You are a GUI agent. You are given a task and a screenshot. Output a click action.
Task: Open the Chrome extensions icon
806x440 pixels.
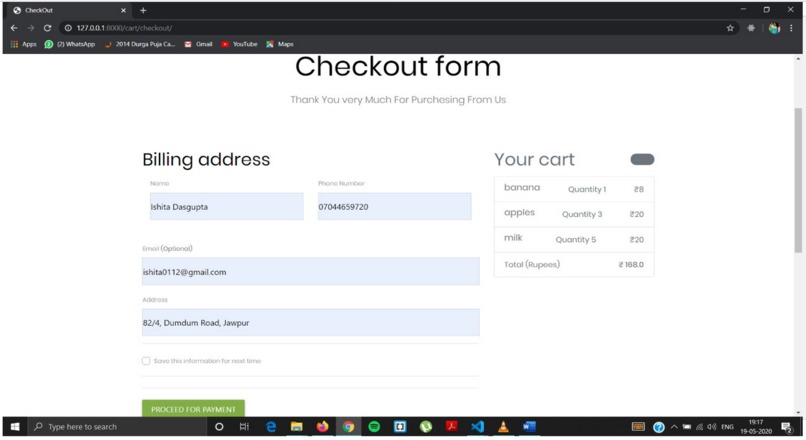(x=751, y=28)
